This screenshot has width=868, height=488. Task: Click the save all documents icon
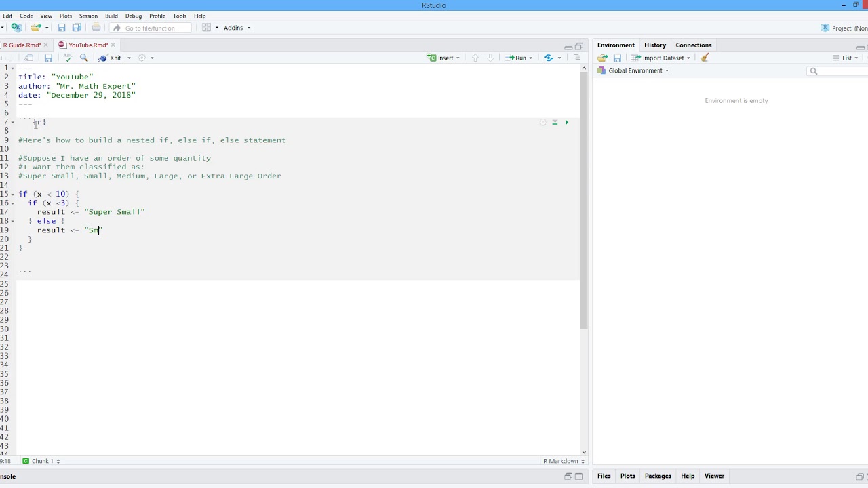[x=77, y=28]
